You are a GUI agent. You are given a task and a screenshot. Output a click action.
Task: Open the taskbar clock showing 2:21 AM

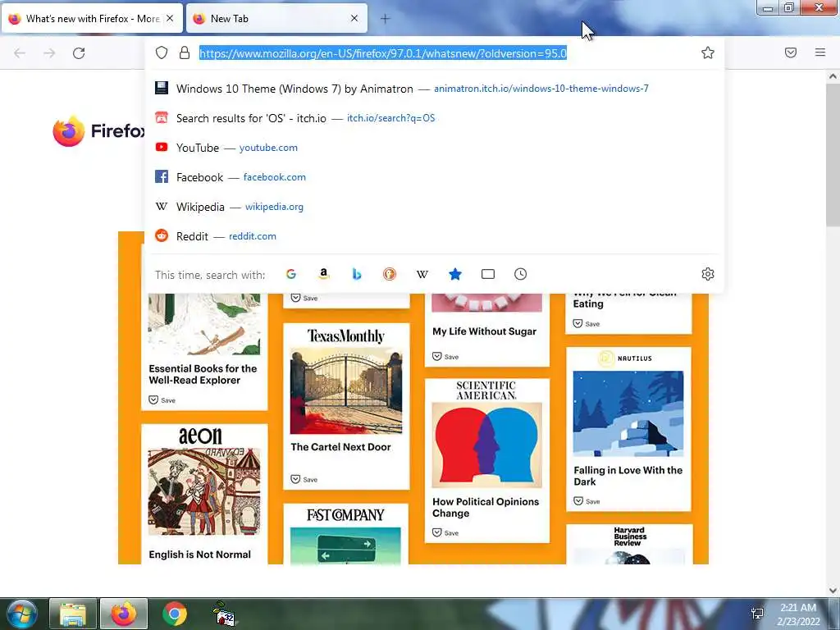pyautogui.click(x=798, y=614)
